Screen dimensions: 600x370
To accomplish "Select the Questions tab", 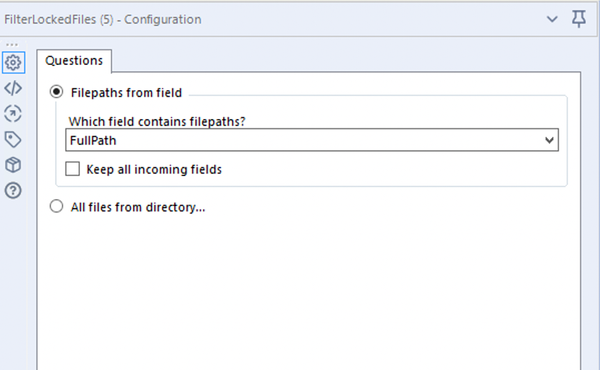I will click(x=74, y=60).
